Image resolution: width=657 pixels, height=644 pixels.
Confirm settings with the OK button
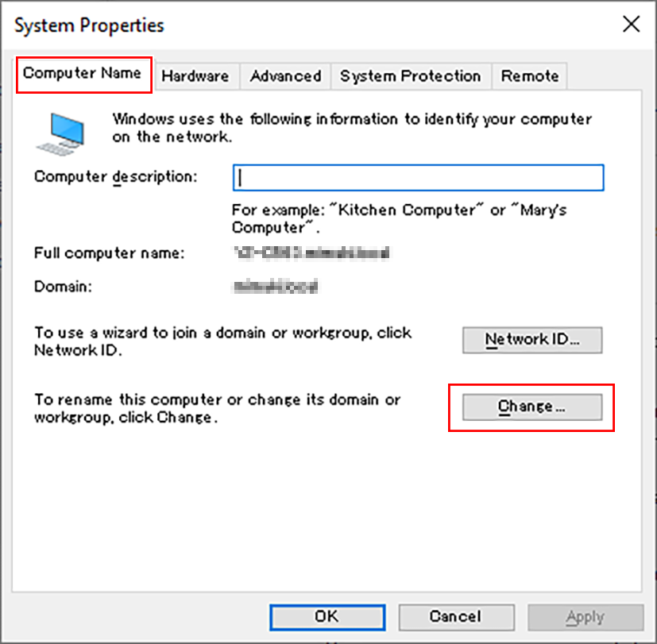(327, 617)
